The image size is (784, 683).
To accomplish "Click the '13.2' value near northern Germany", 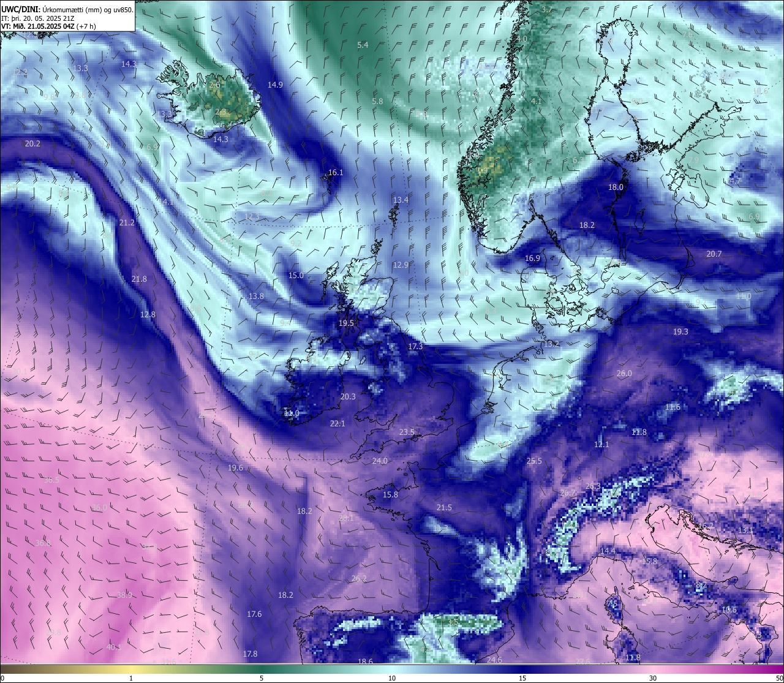I will pos(552,344).
